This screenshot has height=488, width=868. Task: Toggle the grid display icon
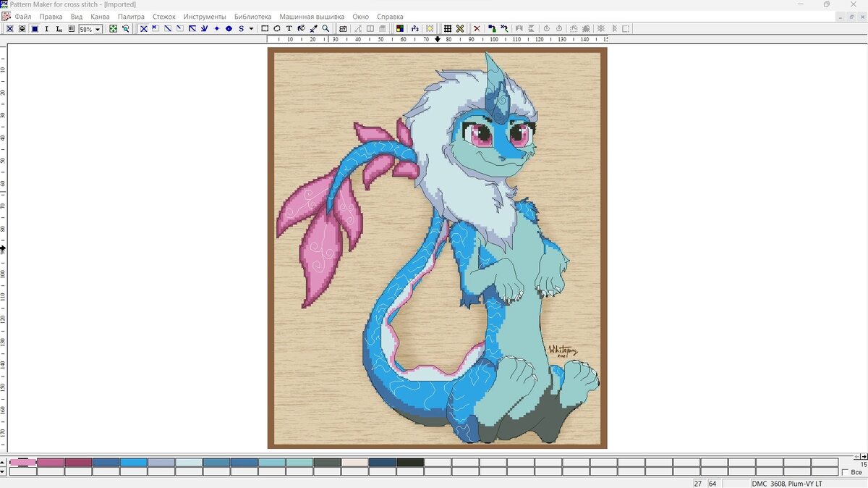click(447, 29)
